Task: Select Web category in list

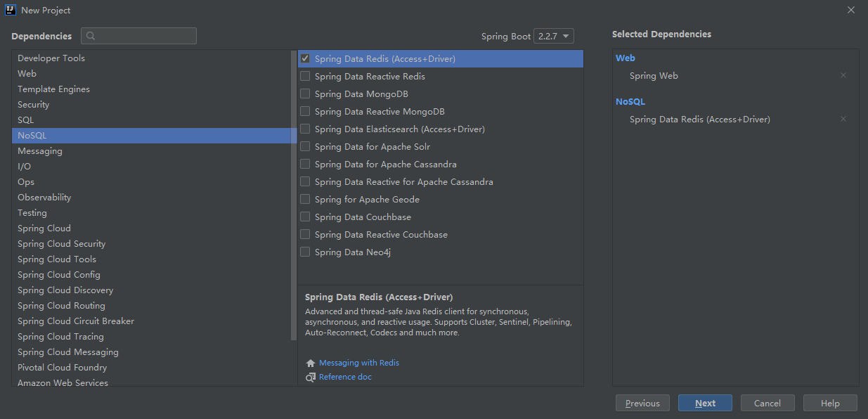Action: (x=151, y=73)
